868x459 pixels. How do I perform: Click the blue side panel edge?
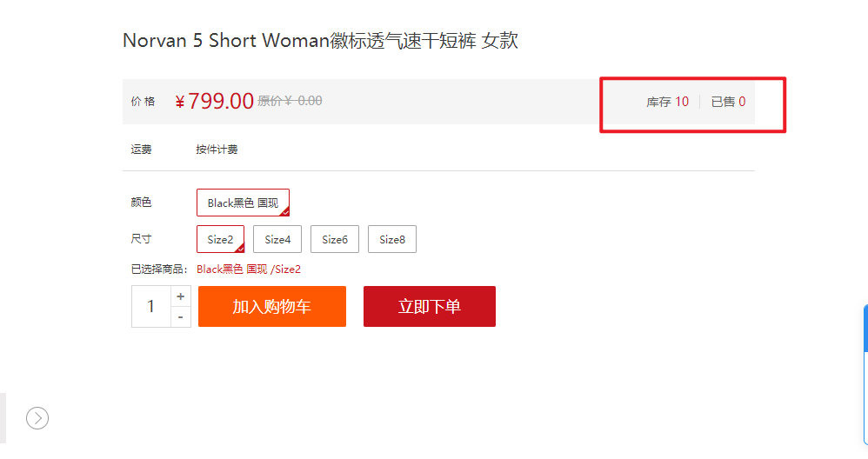(x=865, y=375)
